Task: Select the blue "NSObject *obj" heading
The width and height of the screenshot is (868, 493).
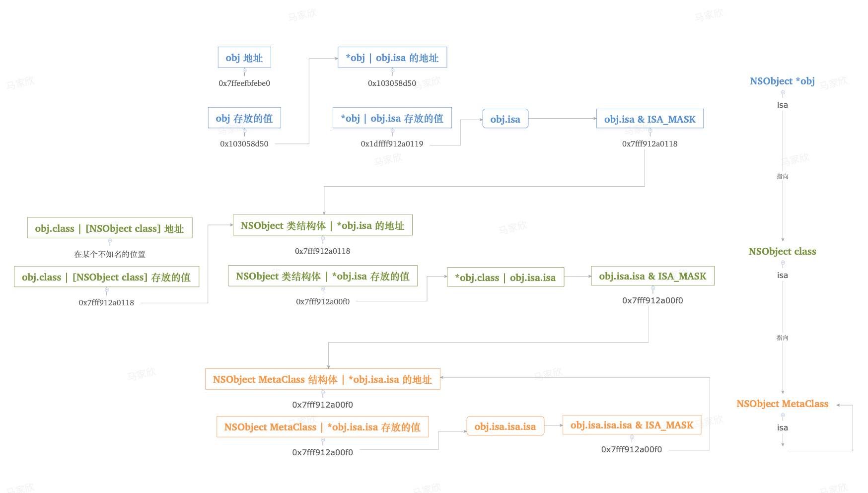Action: (x=782, y=81)
